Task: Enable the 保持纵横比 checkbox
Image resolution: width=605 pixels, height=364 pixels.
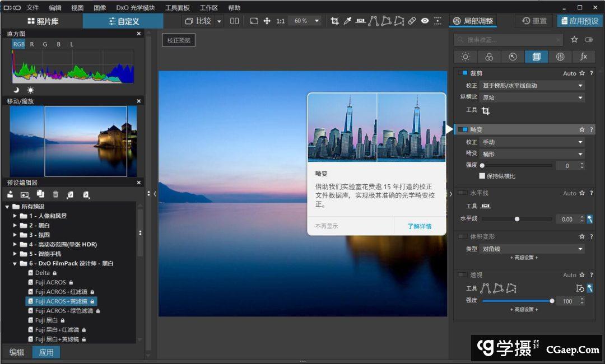Action: click(x=482, y=176)
